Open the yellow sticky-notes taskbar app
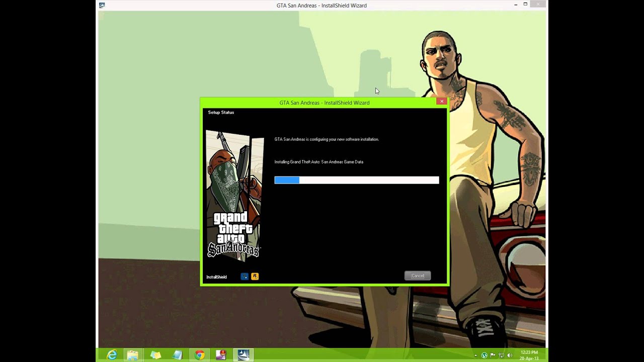 tap(155, 355)
